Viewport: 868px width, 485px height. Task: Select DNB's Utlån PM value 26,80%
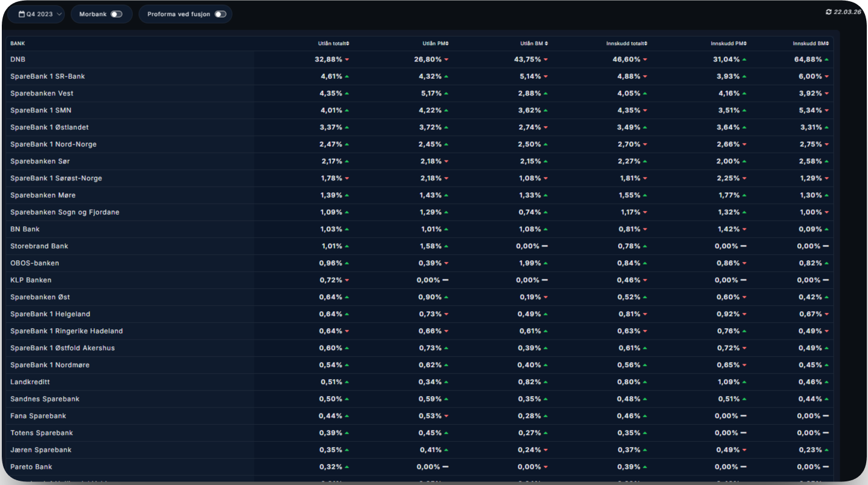click(x=428, y=59)
